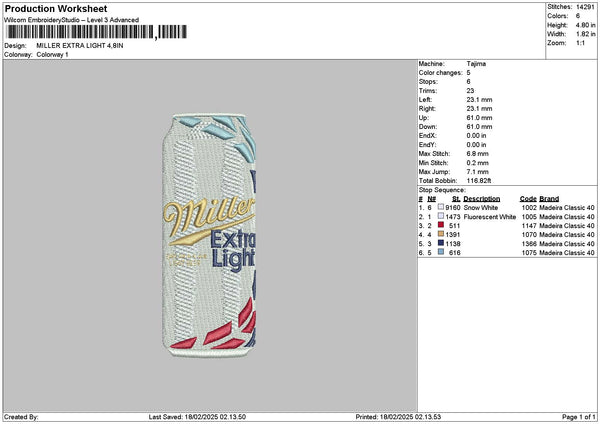This screenshot has height=424, width=600.
Task: Click the Fluorescent White color swatch
Action: tap(441, 216)
